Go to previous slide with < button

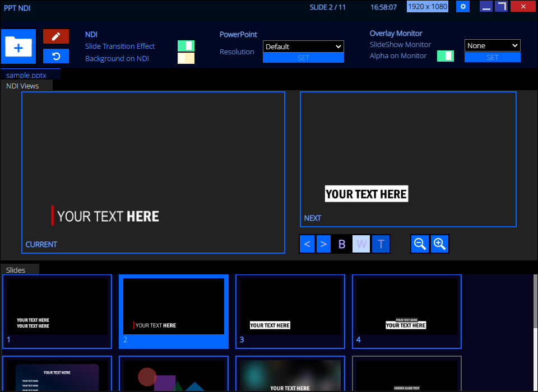pos(307,244)
